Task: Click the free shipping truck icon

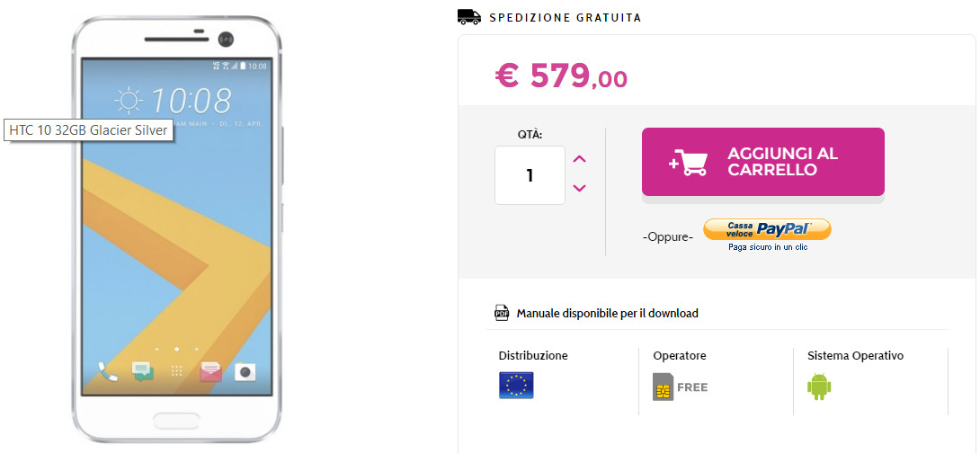Action: [468, 16]
